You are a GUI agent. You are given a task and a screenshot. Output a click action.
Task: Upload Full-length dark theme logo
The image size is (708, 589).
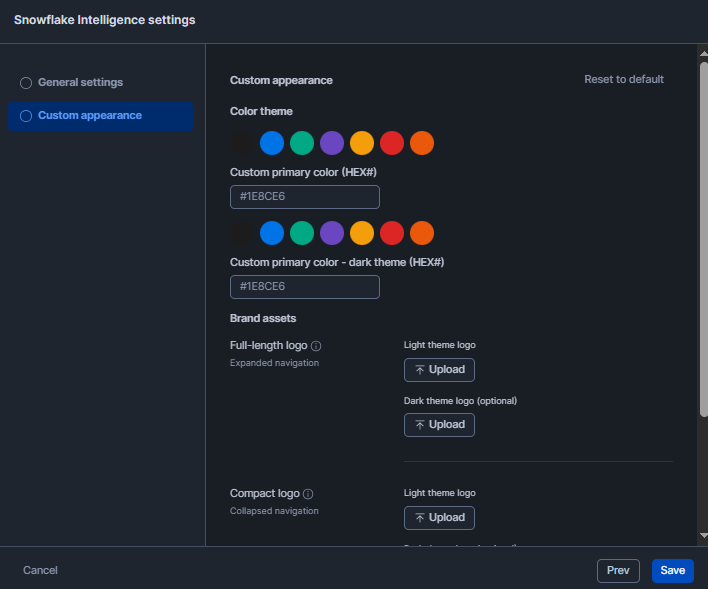[439, 425]
